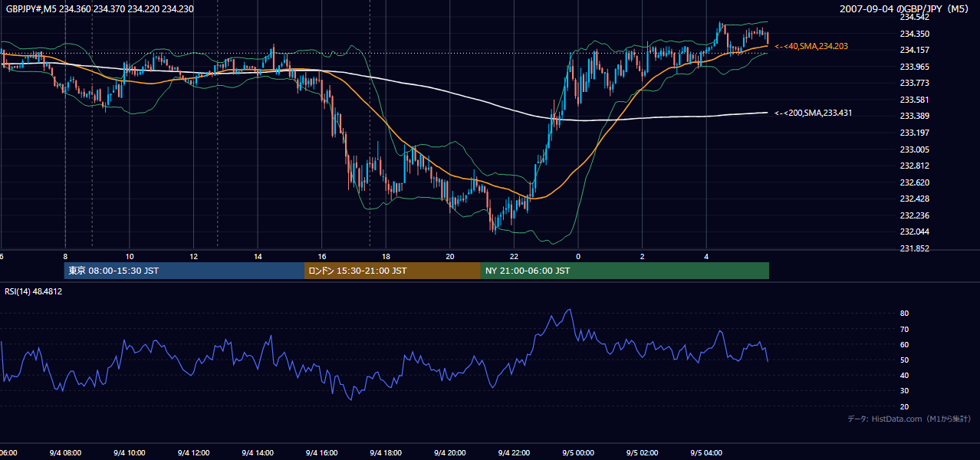Image resolution: width=980 pixels, height=460 pixels.
Task: Click price axis value 233.965
Action: pos(914,67)
